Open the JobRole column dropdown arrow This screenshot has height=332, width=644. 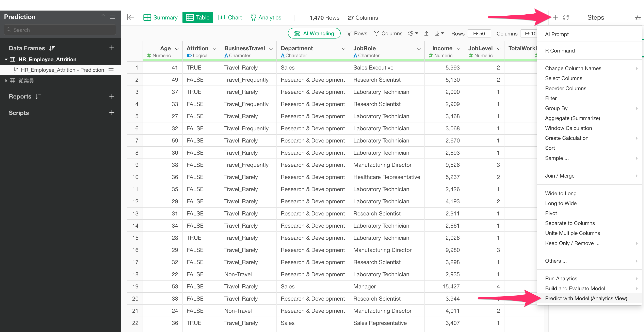point(419,48)
